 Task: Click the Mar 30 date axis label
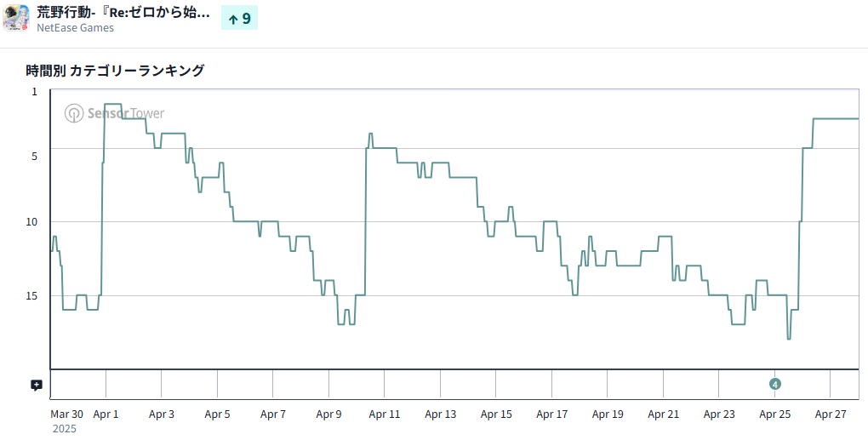tap(66, 414)
